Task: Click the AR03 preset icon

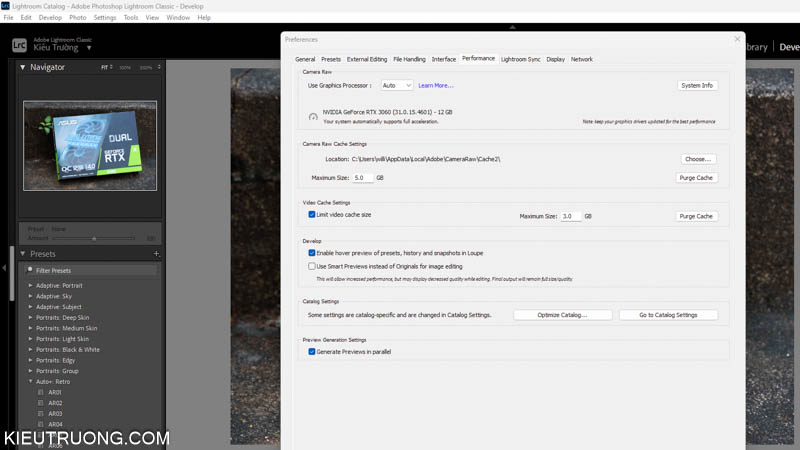Action: (40, 414)
